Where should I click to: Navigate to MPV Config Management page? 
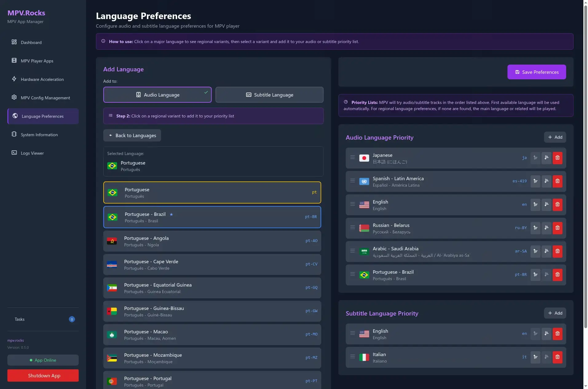pyautogui.click(x=45, y=98)
